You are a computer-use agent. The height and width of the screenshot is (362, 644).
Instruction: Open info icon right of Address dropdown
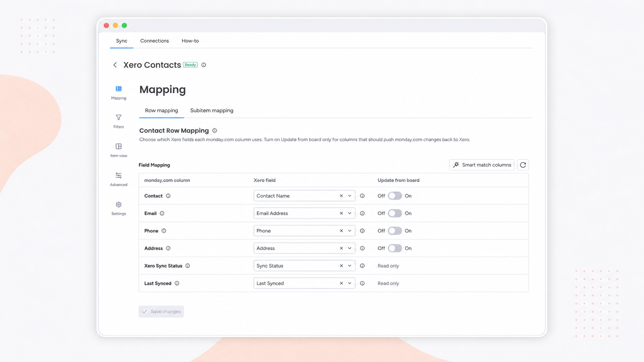[x=362, y=249]
